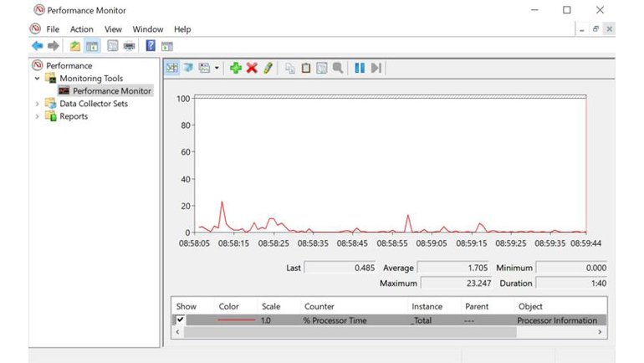The image size is (644, 363).
Task: Open the View menu
Action: pos(113,29)
